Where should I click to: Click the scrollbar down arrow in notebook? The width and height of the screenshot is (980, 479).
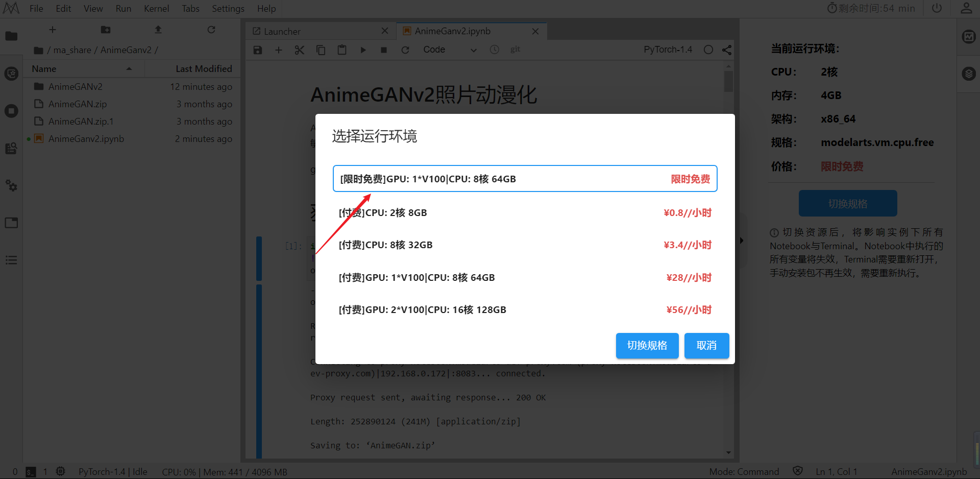tap(728, 452)
